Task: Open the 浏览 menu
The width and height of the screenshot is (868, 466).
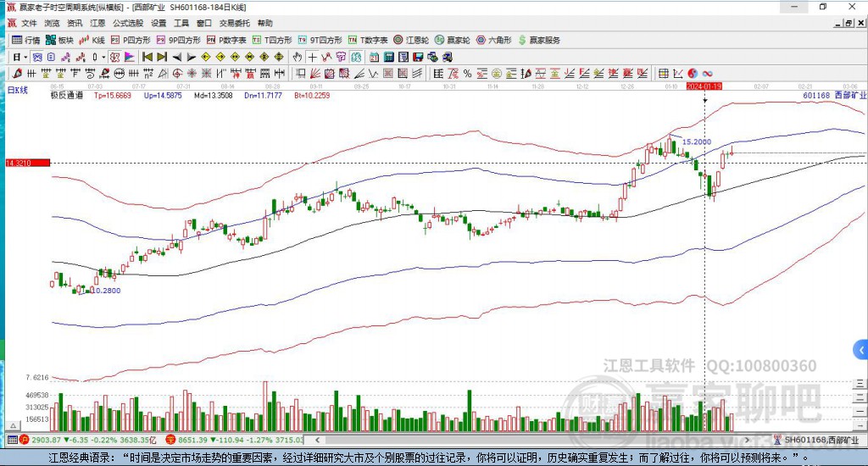Action: point(52,23)
